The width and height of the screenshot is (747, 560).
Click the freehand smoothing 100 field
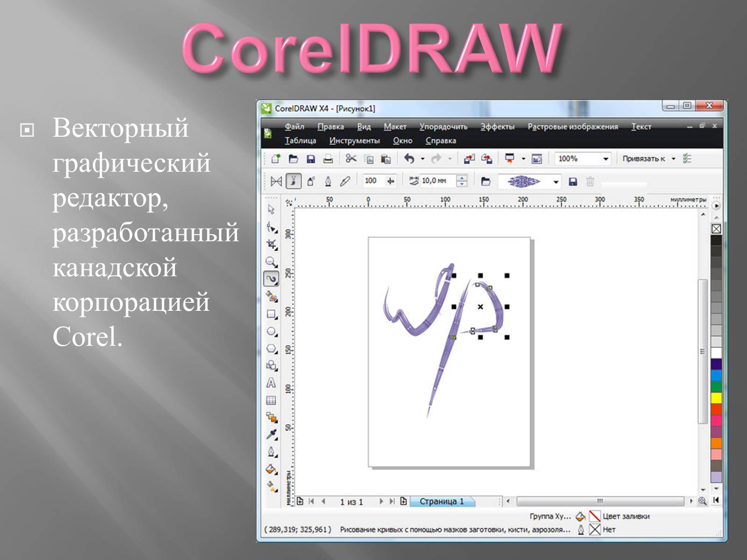point(373,181)
